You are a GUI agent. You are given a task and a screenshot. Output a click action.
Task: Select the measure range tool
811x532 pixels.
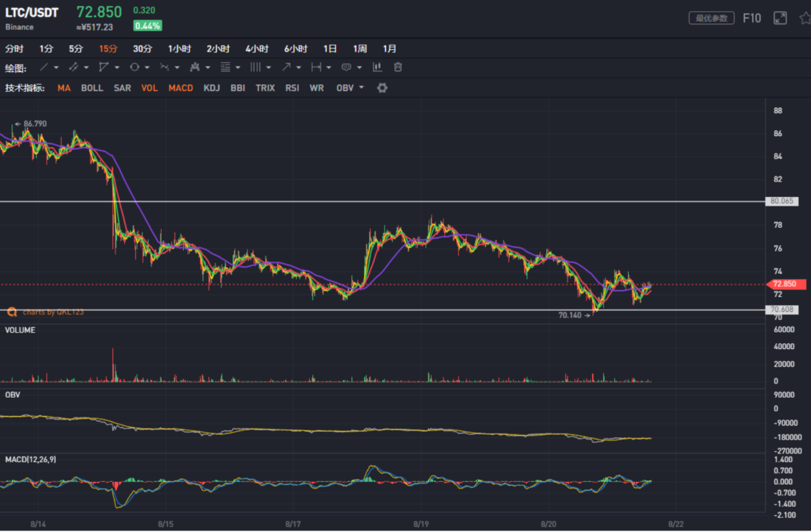tap(316, 67)
